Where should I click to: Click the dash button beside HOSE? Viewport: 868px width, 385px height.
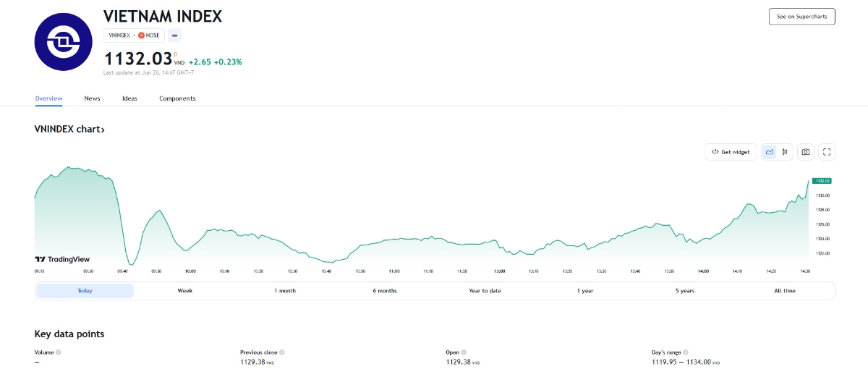coord(176,35)
